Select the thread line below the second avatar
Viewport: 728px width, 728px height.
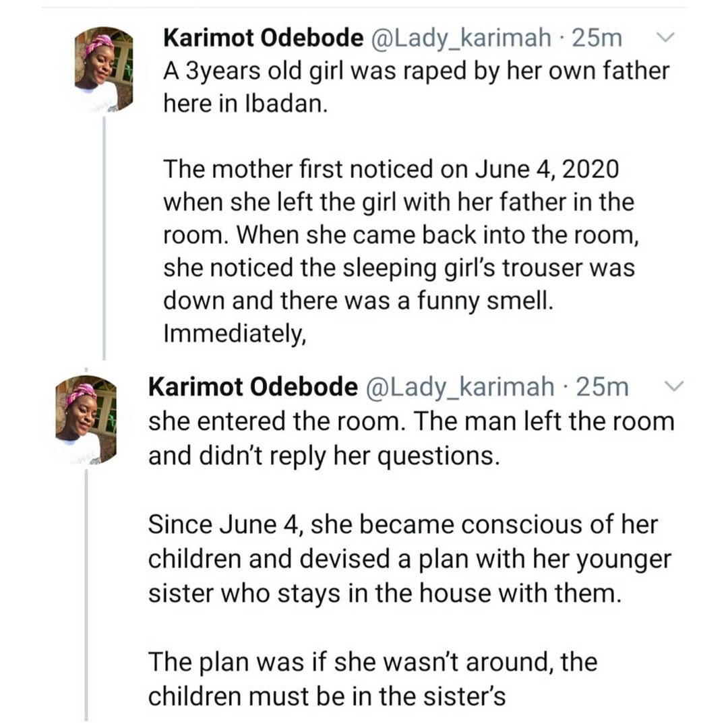pos(86,595)
